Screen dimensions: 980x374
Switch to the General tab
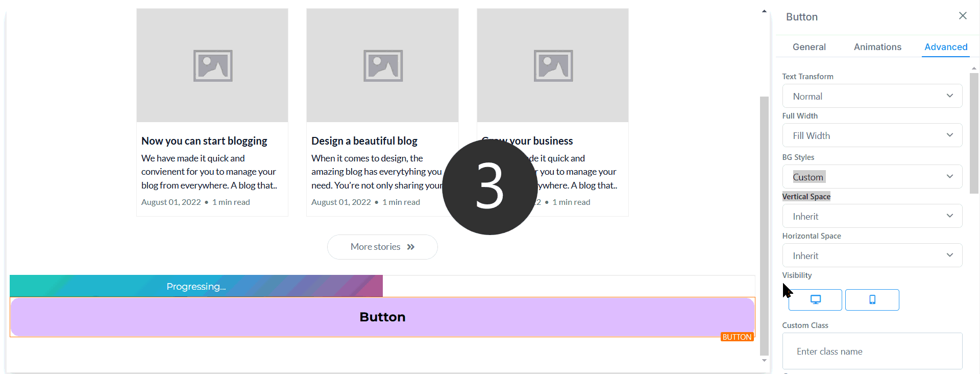809,47
